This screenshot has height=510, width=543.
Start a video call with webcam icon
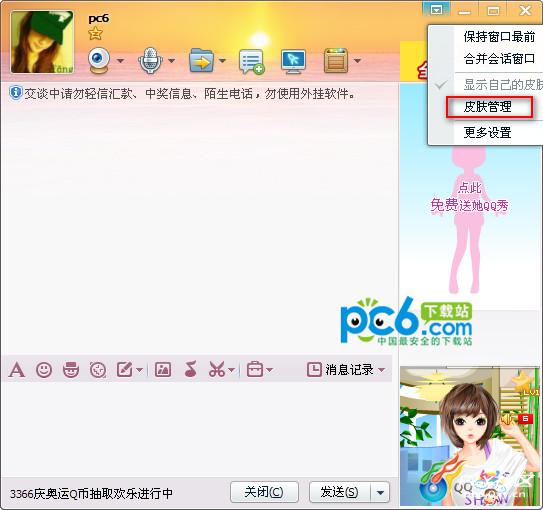pos(99,61)
